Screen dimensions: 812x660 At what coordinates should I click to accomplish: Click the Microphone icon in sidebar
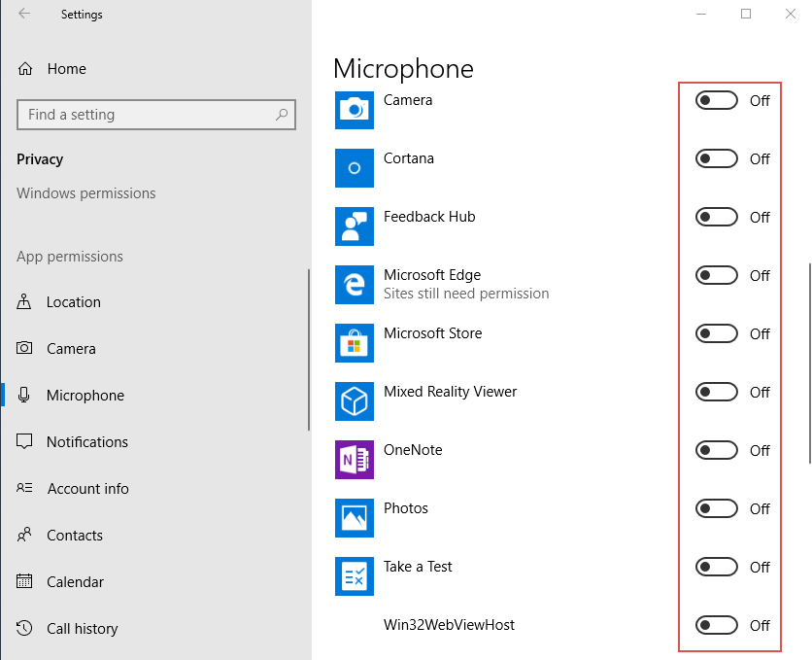[x=24, y=395]
